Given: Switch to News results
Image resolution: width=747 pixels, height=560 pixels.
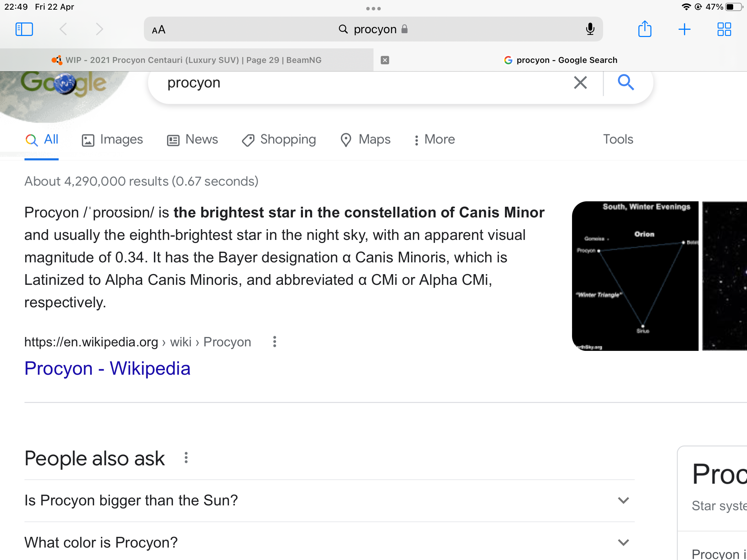Looking at the screenshot, I should pos(193,139).
